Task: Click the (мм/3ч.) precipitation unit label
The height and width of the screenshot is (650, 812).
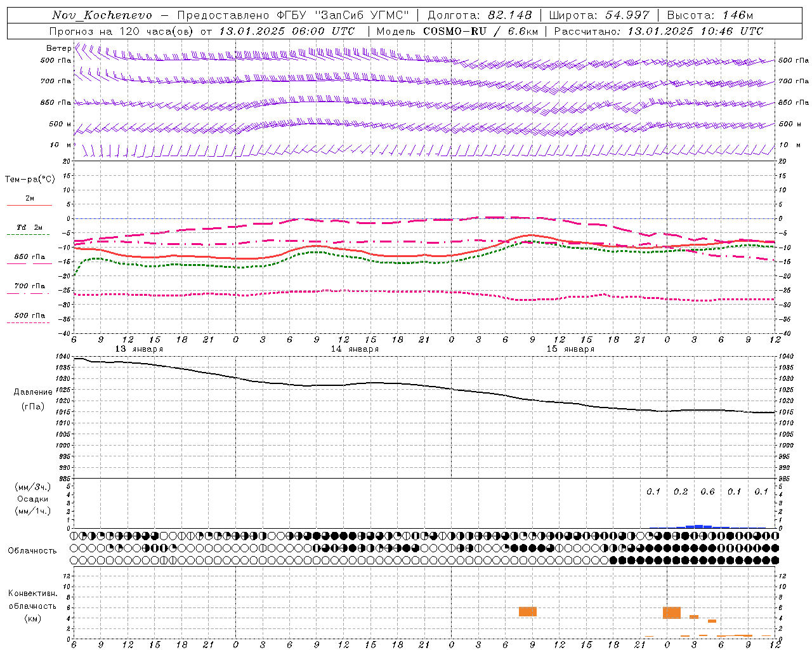Action: pos(33,487)
